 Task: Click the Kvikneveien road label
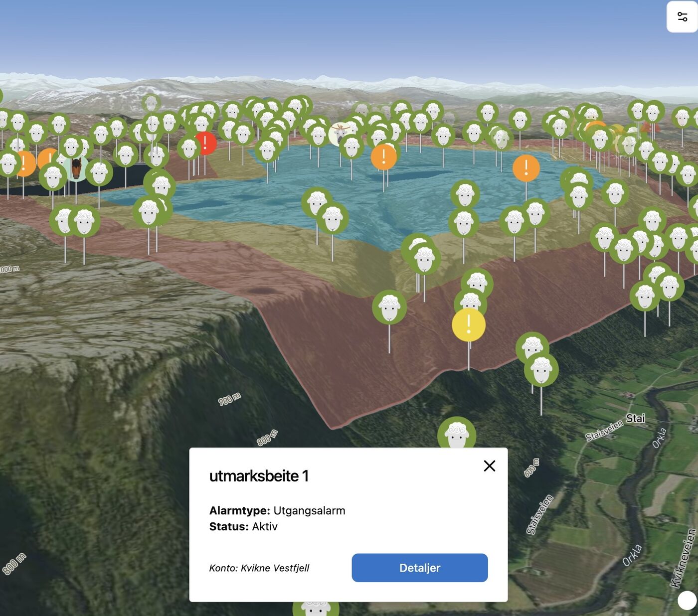pos(683,558)
